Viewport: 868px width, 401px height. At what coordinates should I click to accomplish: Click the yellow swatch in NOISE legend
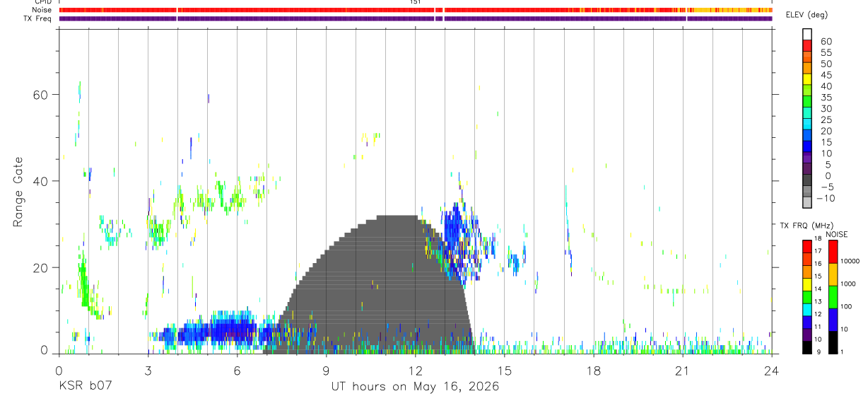pyautogui.click(x=833, y=274)
